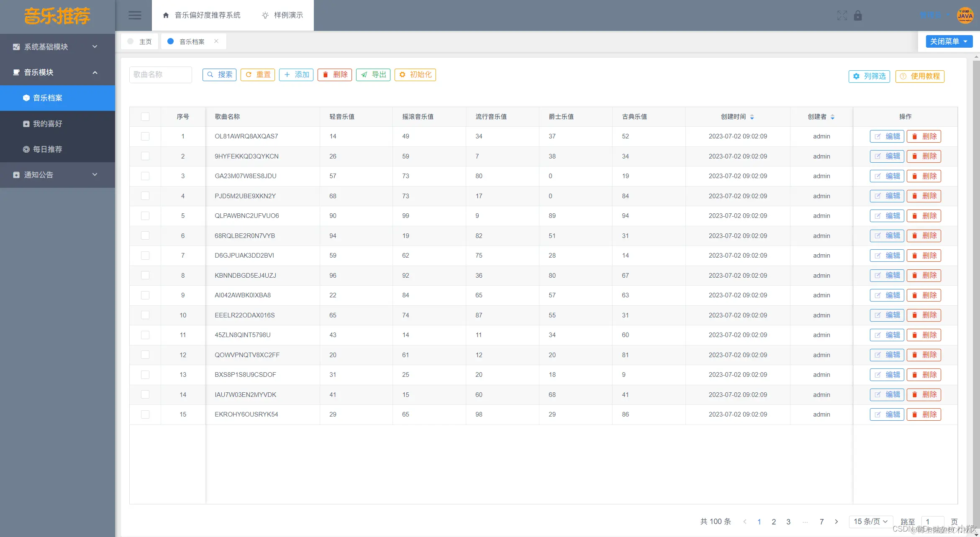Expand the 系统基础模块 sidebar menu
980x537 pixels.
(57, 47)
